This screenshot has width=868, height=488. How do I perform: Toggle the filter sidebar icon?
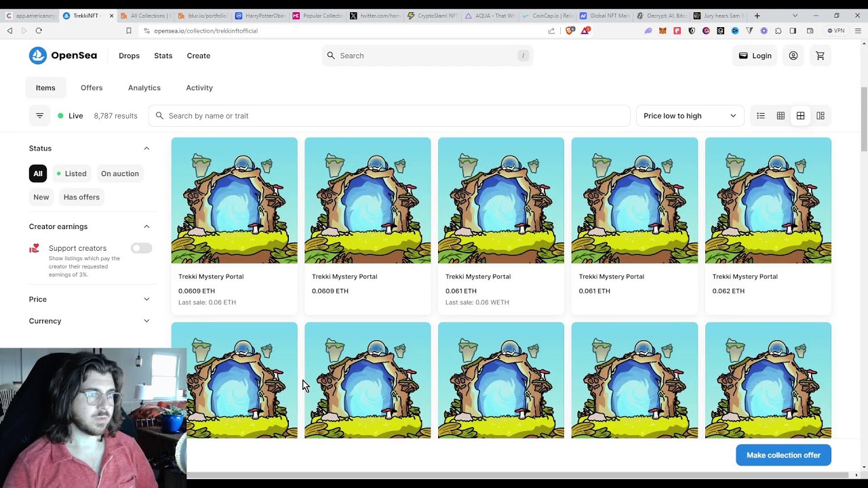[x=39, y=116]
